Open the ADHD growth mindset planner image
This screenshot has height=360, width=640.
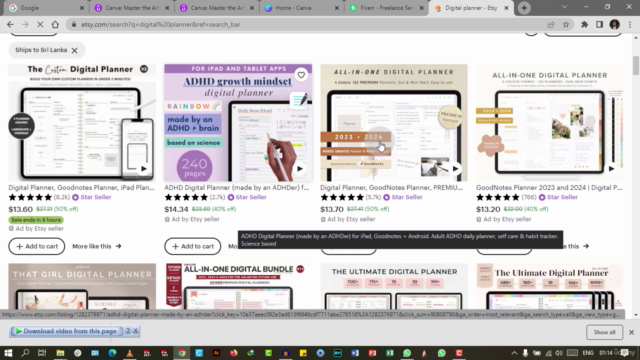[x=238, y=122]
